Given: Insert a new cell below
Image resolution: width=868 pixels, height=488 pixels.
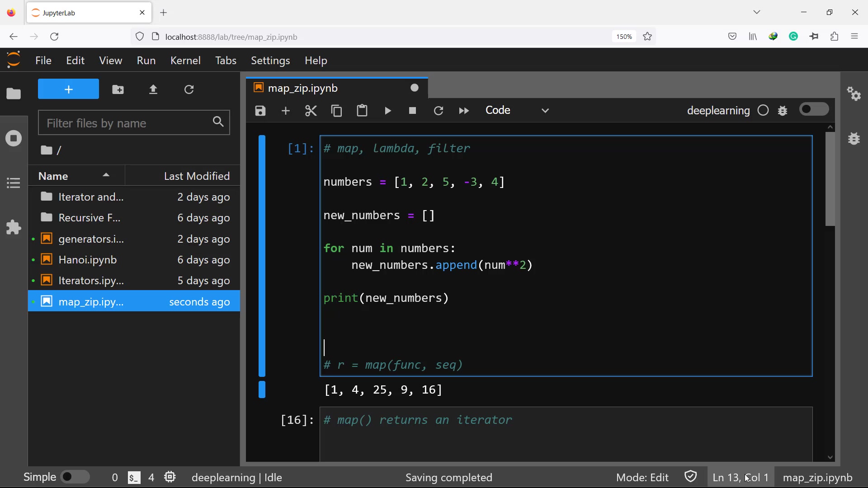Looking at the screenshot, I should coord(286,111).
